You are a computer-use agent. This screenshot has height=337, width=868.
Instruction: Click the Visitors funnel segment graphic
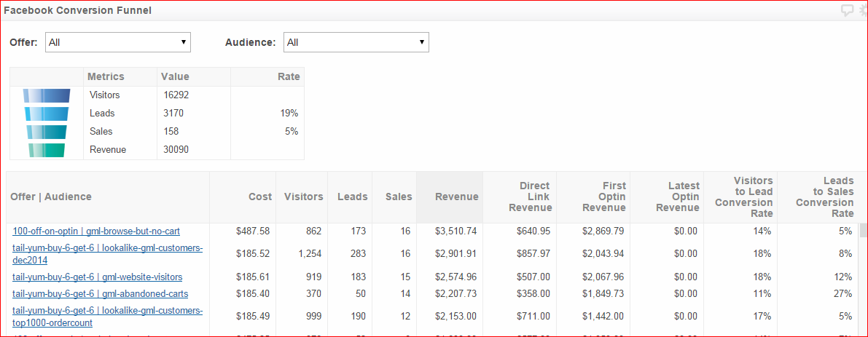pyautogui.click(x=47, y=95)
